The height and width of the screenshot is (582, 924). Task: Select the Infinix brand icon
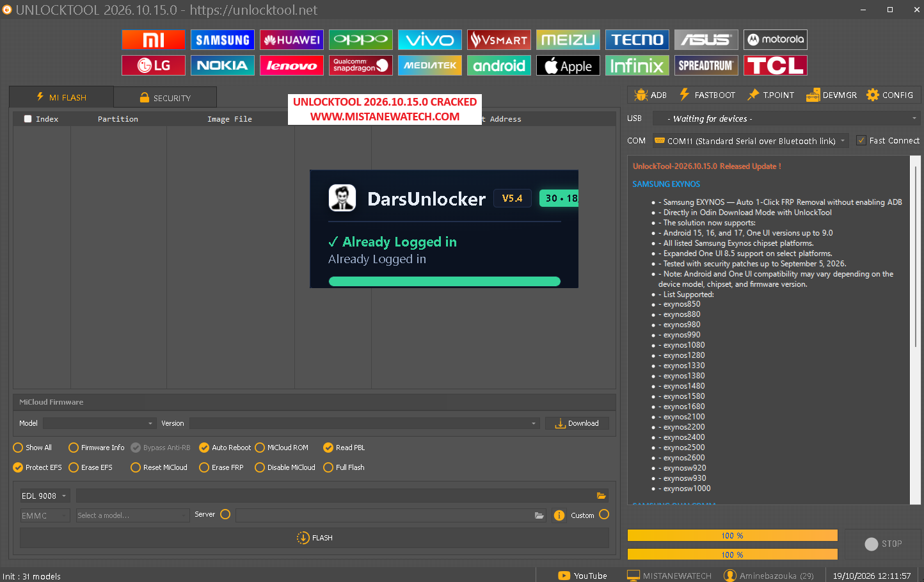click(637, 65)
